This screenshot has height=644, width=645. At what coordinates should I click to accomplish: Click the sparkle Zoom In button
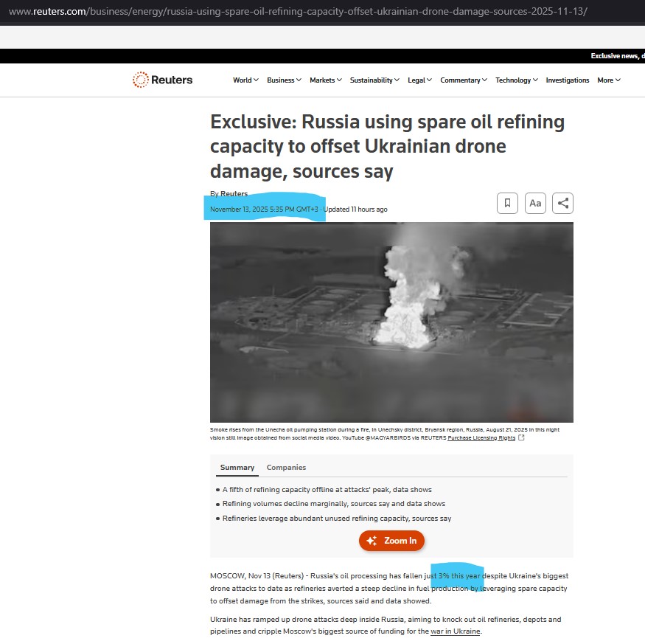(391, 541)
